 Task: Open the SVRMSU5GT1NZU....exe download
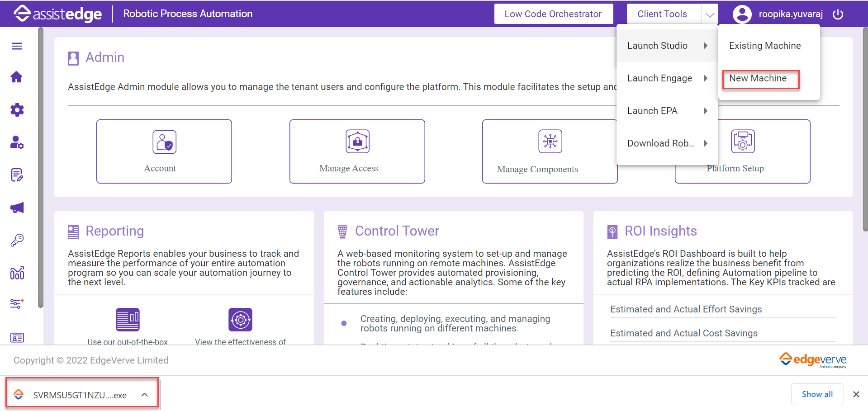pyautogui.click(x=80, y=395)
